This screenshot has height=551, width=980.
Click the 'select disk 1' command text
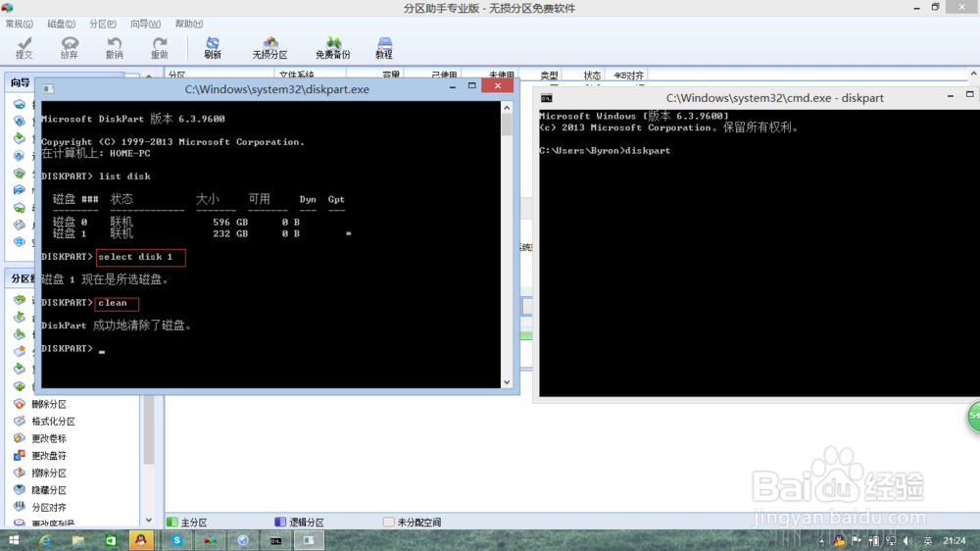click(135, 257)
